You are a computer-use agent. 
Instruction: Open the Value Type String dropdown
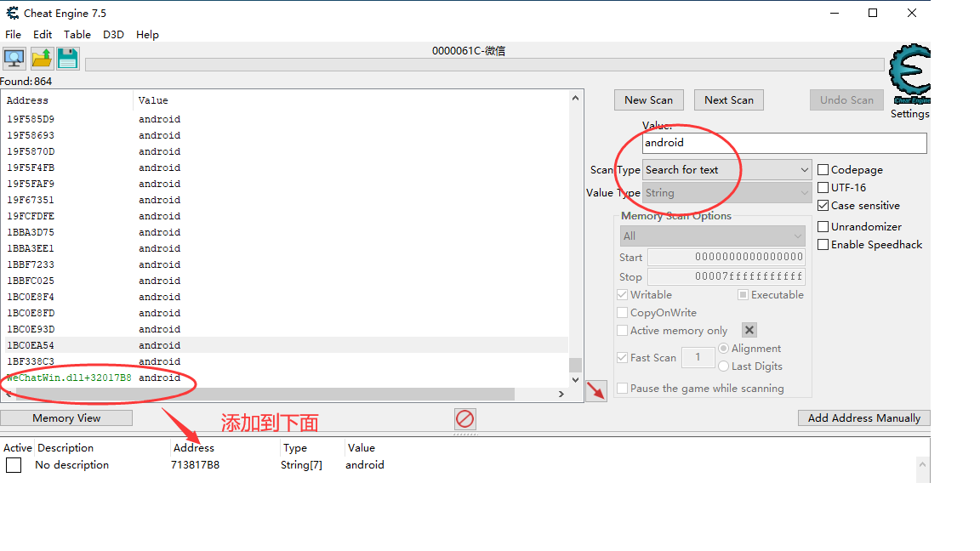pyautogui.click(x=726, y=192)
